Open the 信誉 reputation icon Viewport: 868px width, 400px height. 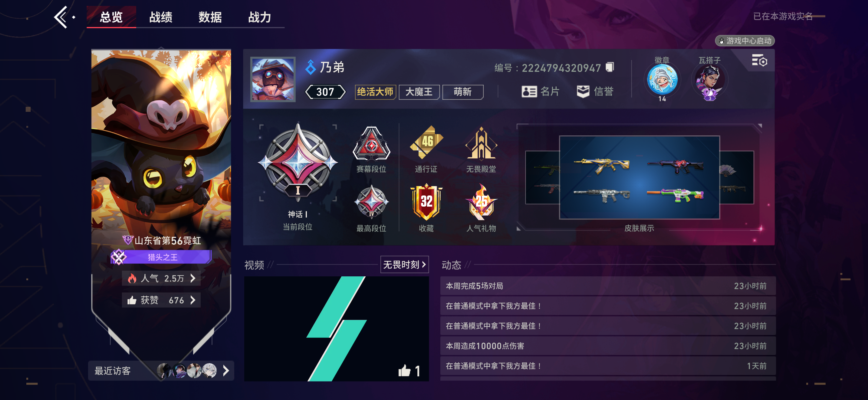583,92
